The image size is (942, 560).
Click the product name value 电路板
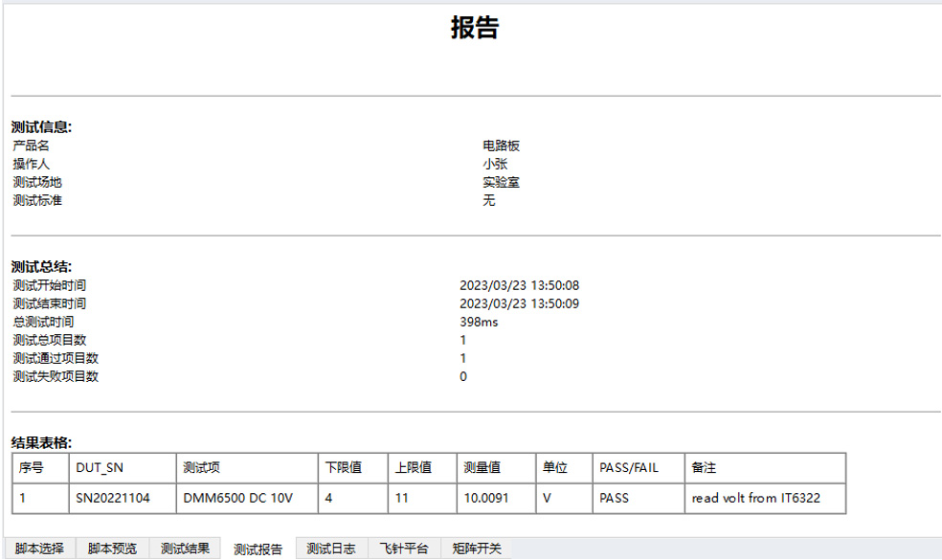coord(501,146)
